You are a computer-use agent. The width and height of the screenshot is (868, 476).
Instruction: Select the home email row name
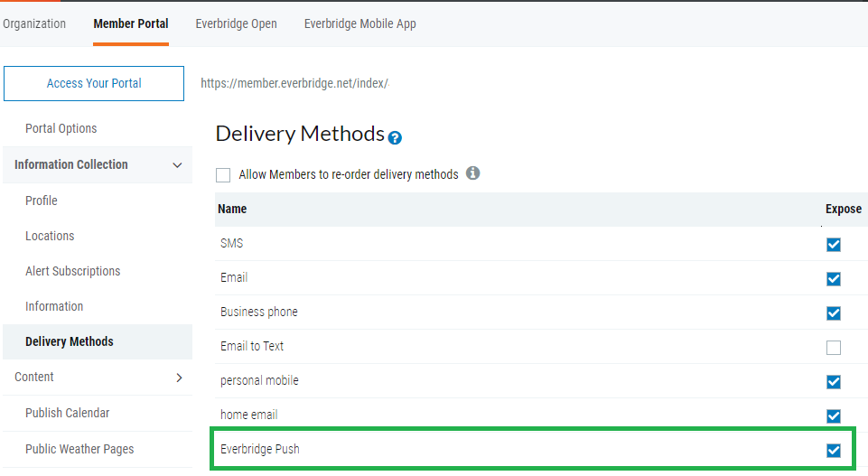249,415
